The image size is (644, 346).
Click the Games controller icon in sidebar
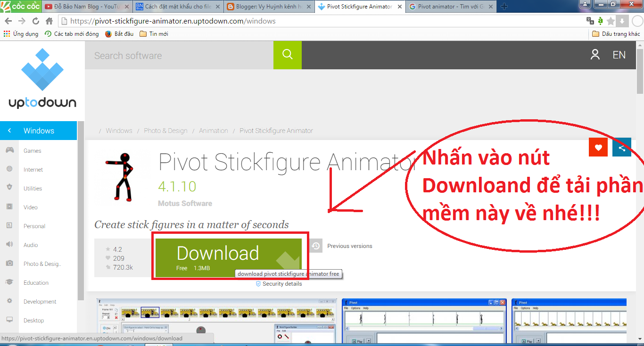pos(9,150)
